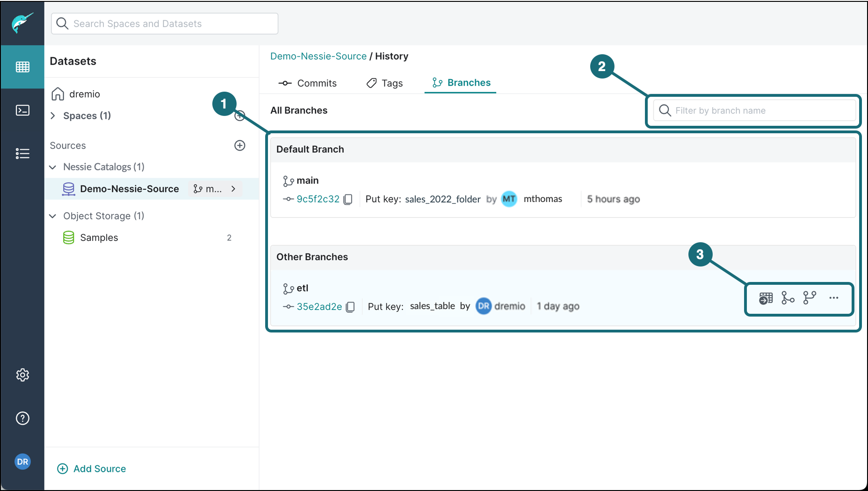Open the more options ellipsis for etl
The height and width of the screenshot is (491, 868).
click(x=833, y=298)
